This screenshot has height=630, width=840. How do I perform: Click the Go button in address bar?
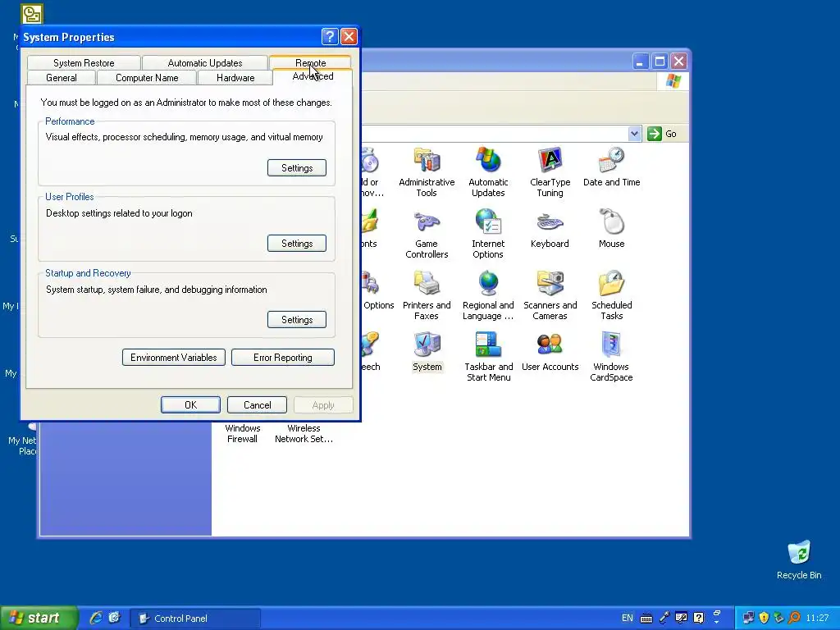(x=663, y=134)
